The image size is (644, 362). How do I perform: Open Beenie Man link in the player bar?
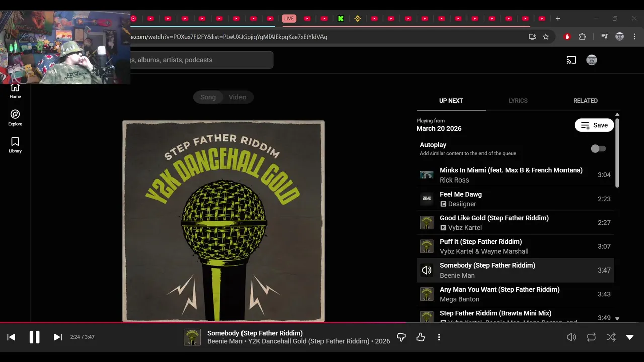coord(224,341)
